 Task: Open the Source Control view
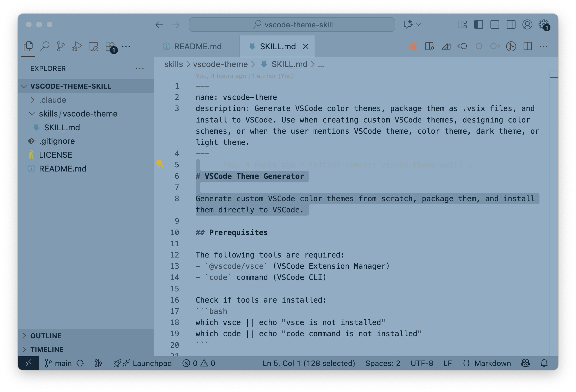click(x=61, y=46)
